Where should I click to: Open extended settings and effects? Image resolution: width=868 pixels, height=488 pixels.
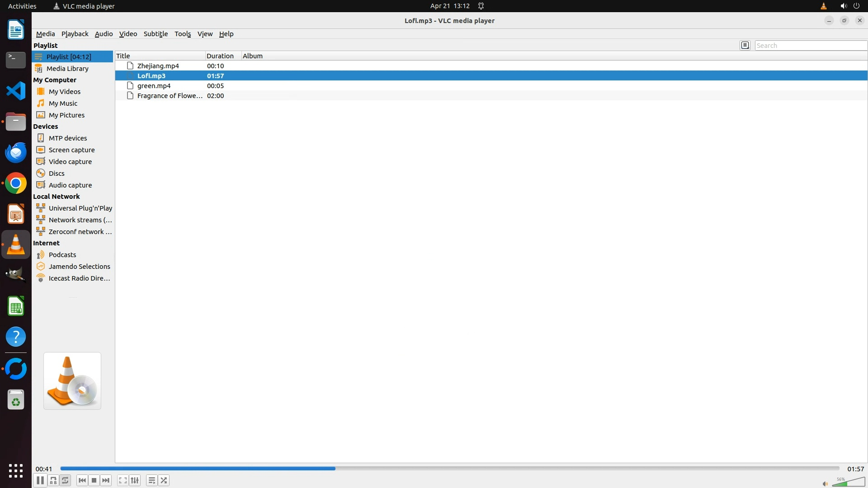pos(135,480)
